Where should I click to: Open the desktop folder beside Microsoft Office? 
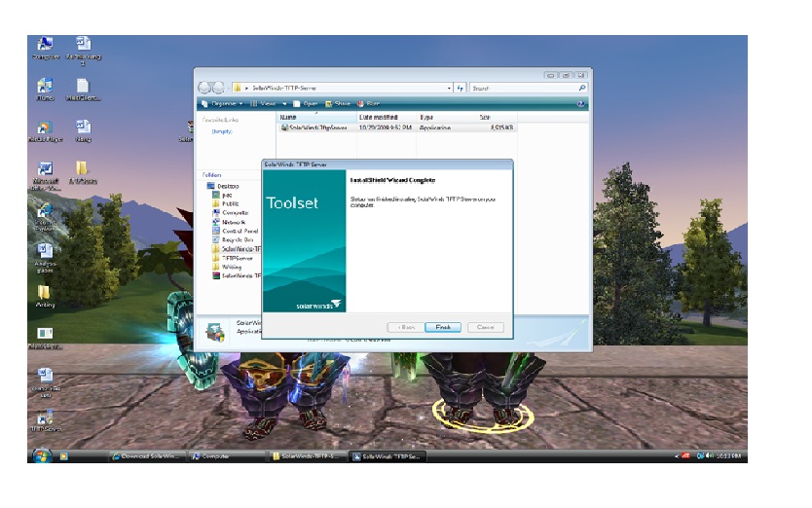(83, 172)
